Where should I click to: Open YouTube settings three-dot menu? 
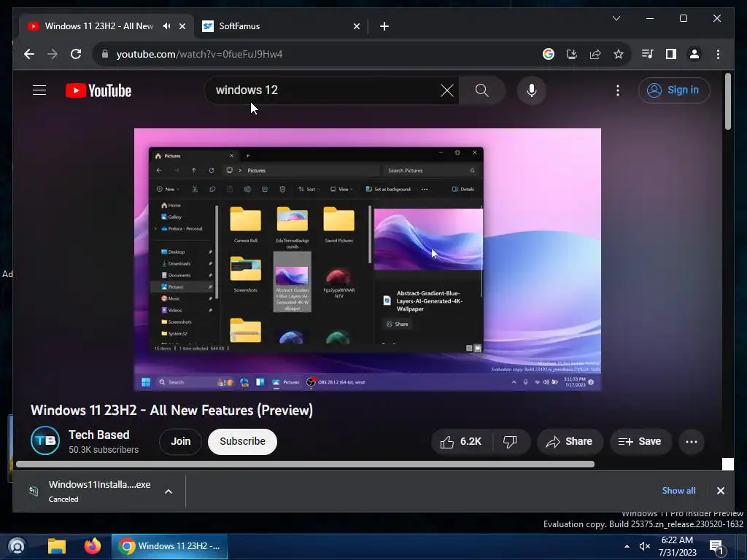pyautogui.click(x=617, y=90)
